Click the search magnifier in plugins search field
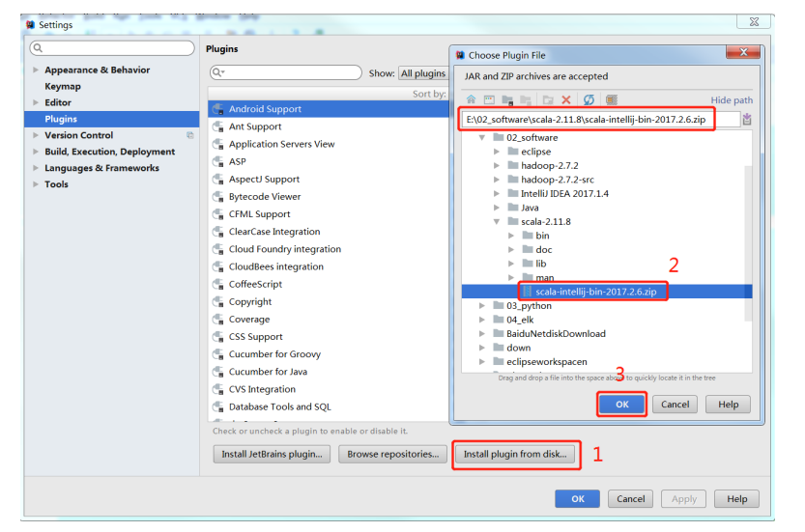The width and height of the screenshot is (805, 532). tap(217, 72)
